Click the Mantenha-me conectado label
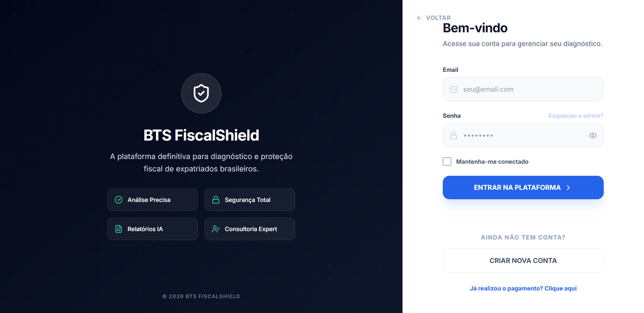Viewport: 644px width, 313px height. 492,162
